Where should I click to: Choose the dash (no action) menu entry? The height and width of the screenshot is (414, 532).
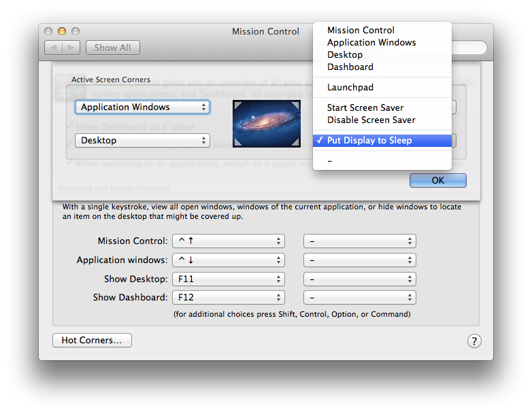tap(382, 160)
